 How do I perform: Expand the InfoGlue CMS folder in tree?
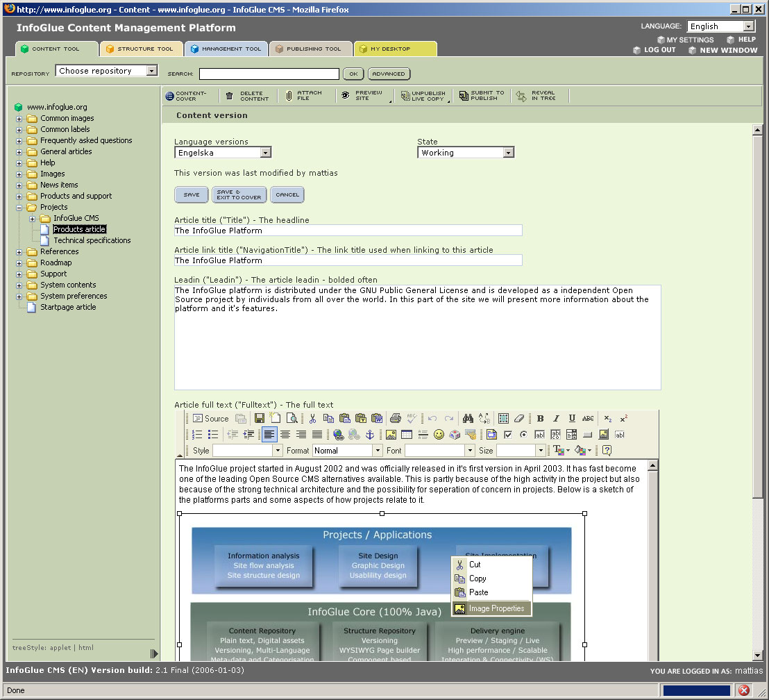click(32, 219)
